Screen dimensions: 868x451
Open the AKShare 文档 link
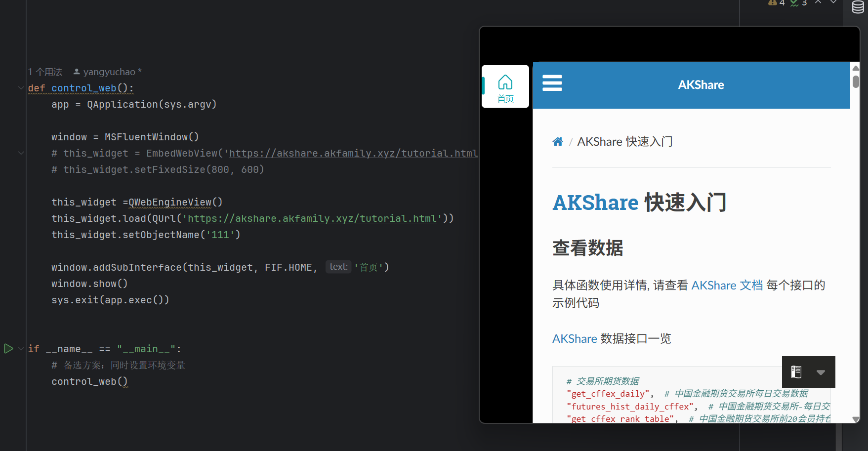click(x=727, y=285)
